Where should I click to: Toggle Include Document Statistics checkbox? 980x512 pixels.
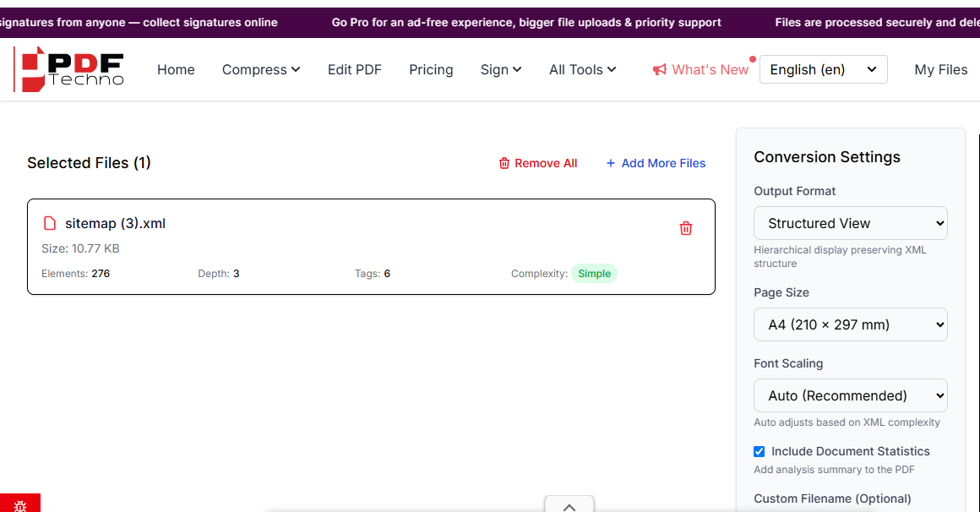[x=759, y=451]
